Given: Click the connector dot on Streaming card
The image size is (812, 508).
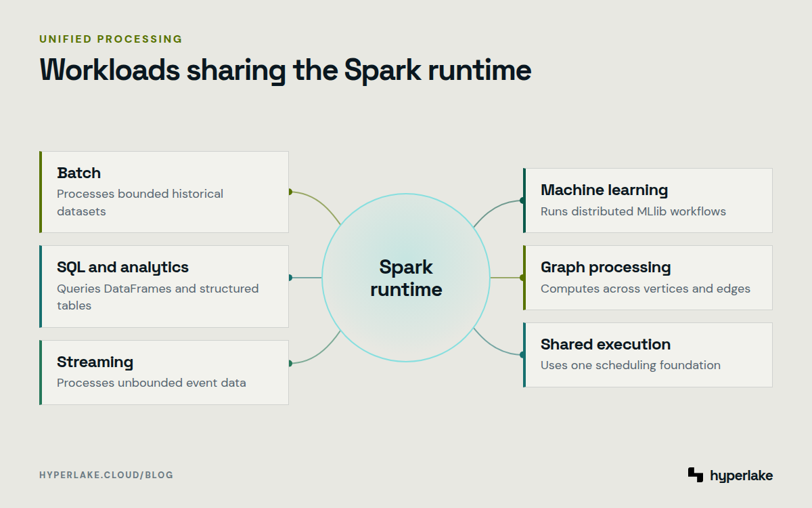Looking at the screenshot, I should click(289, 363).
